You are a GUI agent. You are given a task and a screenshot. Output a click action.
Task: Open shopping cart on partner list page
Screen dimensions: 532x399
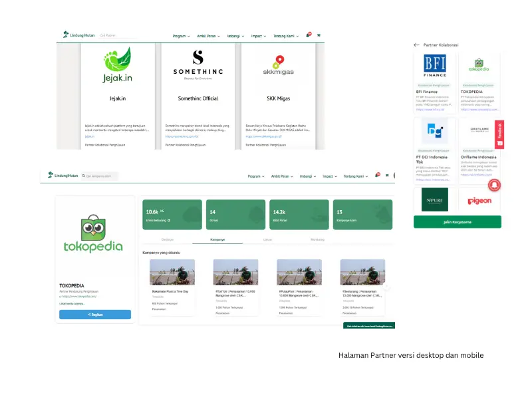pos(319,35)
